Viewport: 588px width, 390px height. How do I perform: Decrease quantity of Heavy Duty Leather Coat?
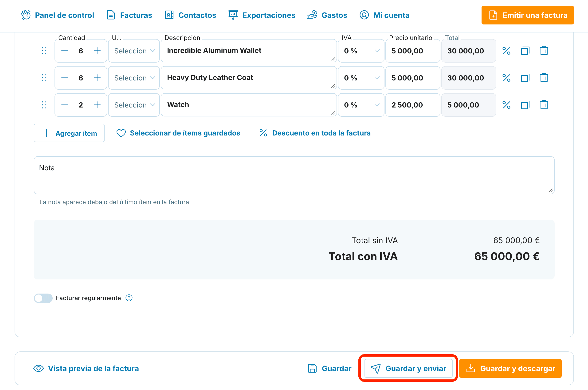pos(65,78)
